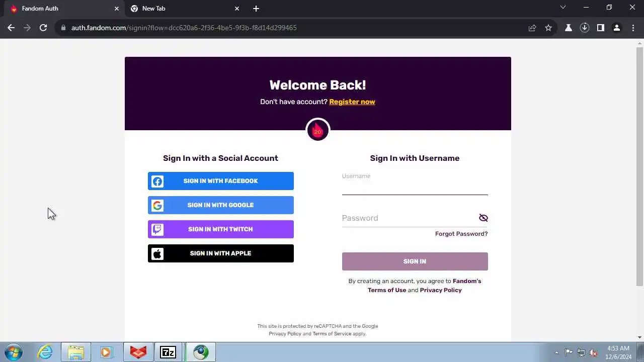Screen dimensions: 644x362
Task: Click the lock site info icon
Action: pyautogui.click(x=63, y=28)
